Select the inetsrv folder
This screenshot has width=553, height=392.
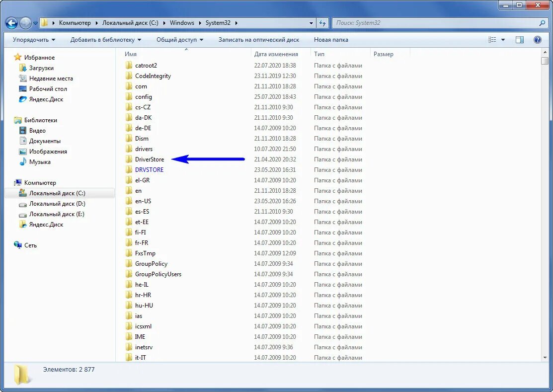(144, 347)
